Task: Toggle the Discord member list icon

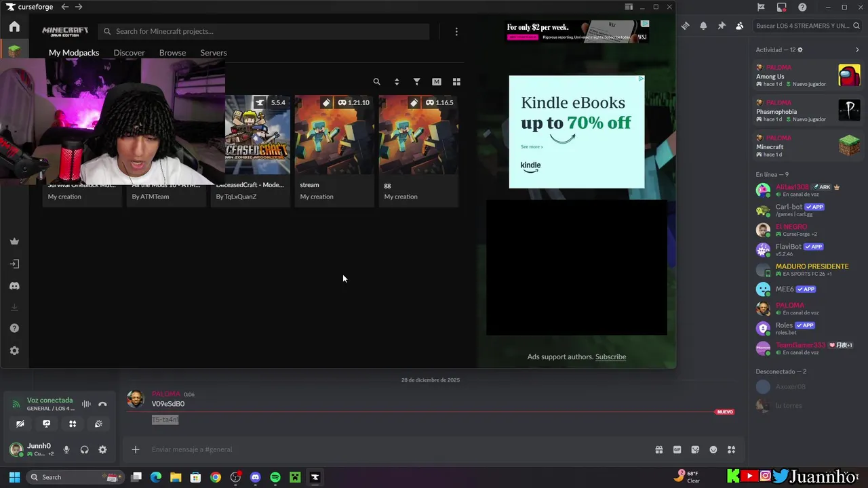Action: click(x=739, y=26)
